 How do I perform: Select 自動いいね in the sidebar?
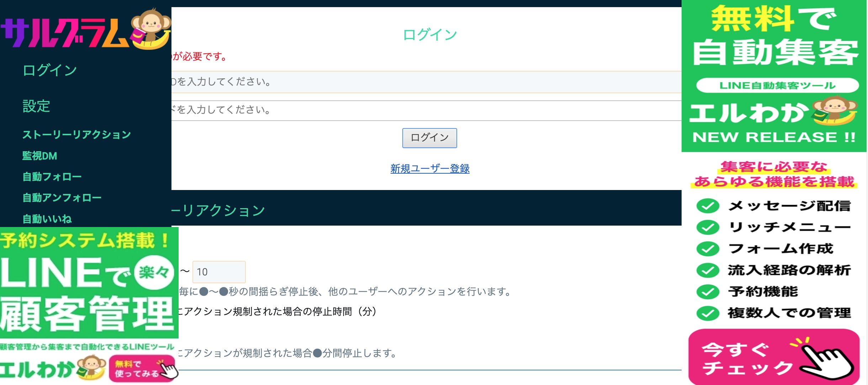(47, 219)
